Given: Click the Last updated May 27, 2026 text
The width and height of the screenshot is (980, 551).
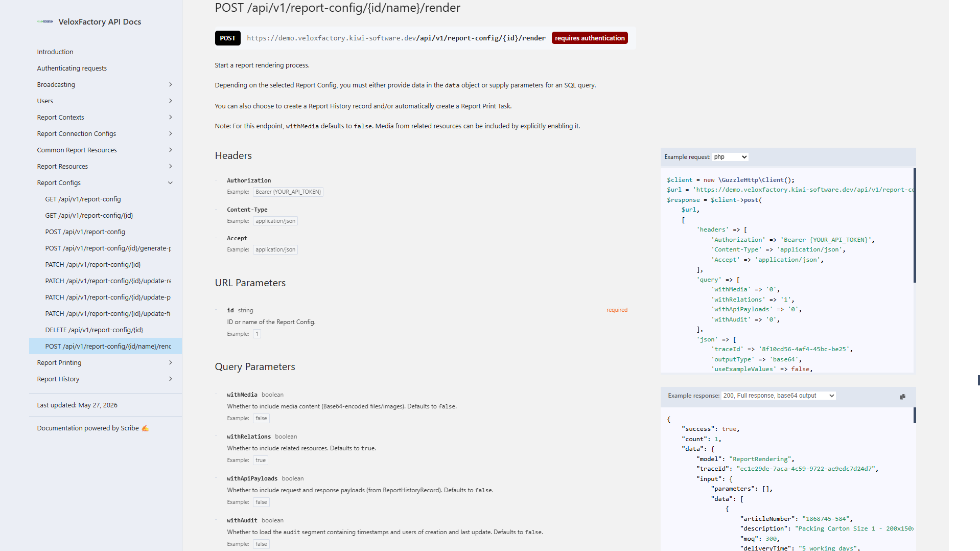Looking at the screenshot, I should tap(77, 405).
